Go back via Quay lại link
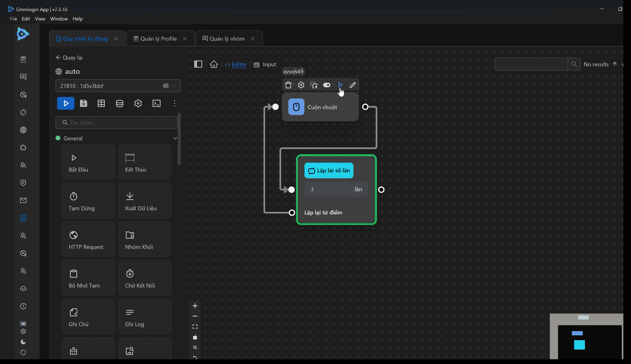Screen dimensions: 631x364 69,58
